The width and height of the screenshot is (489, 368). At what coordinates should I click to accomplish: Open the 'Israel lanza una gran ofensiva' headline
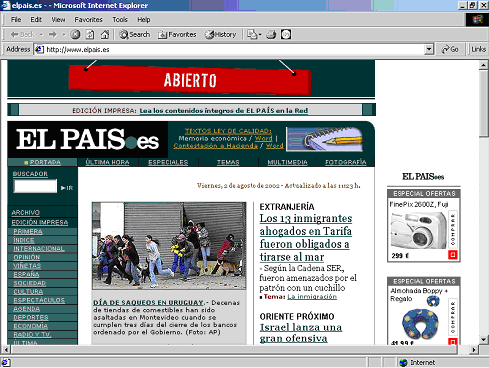point(301,333)
